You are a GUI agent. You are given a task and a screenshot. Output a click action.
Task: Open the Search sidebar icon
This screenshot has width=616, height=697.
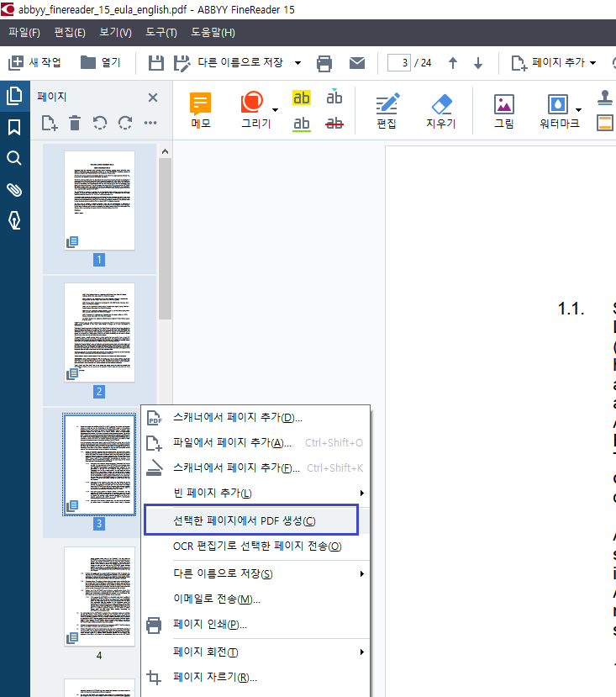click(x=14, y=158)
